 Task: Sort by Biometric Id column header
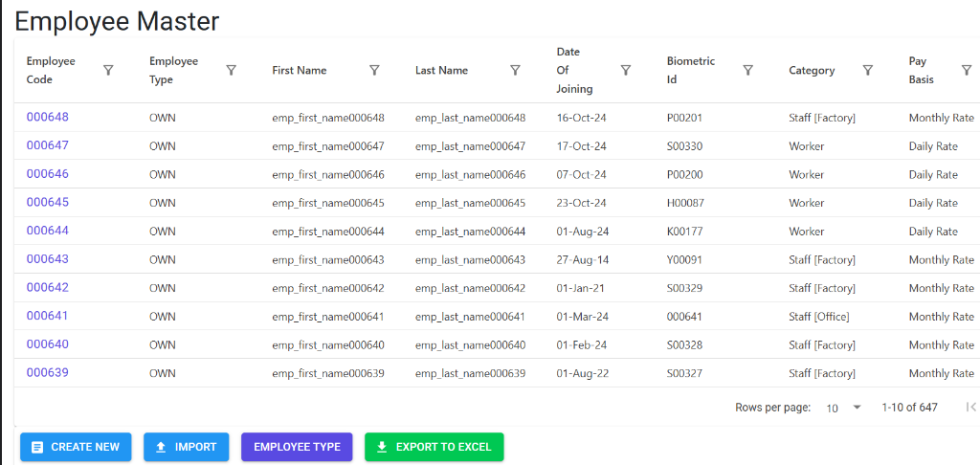(x=691, y=70)
